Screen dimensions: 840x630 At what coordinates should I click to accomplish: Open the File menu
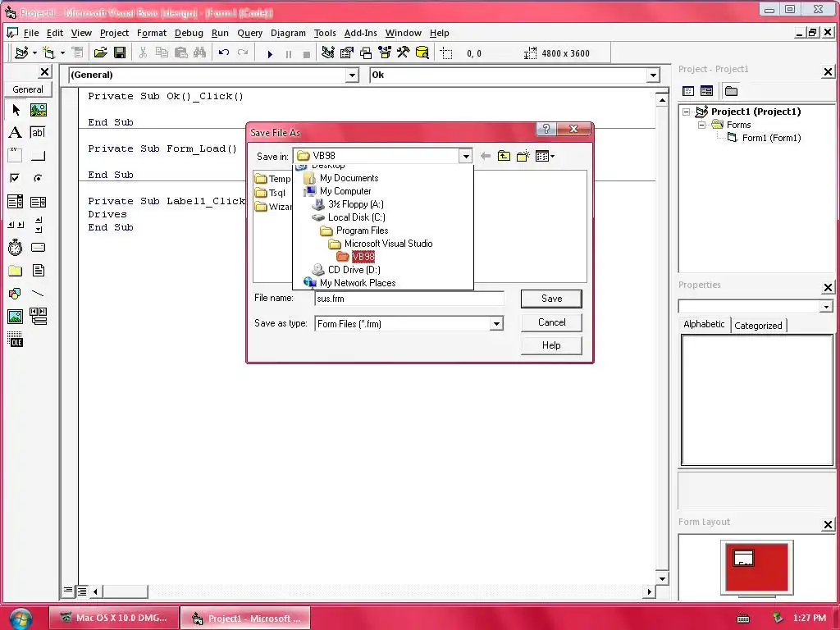tap(31, 33)
